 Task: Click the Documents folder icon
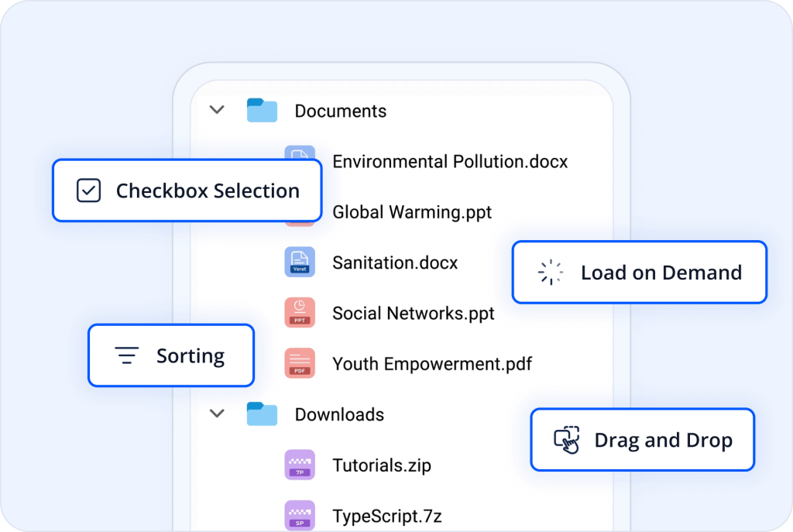(262, 110)
